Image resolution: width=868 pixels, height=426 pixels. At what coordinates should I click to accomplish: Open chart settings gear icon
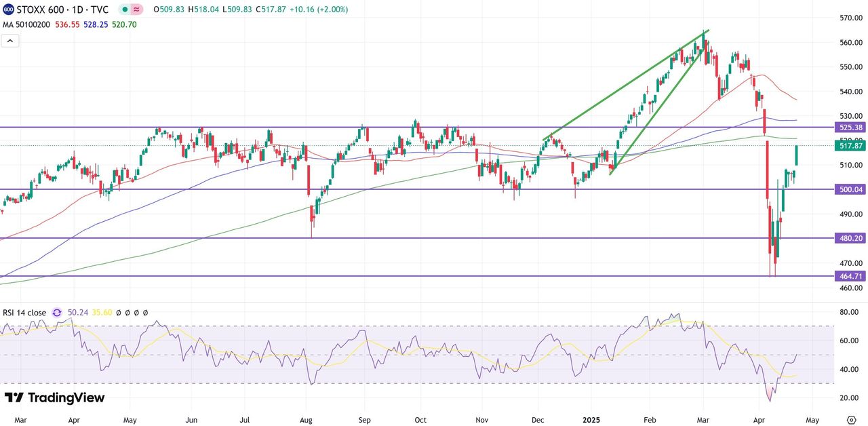(x=851, y=420)
